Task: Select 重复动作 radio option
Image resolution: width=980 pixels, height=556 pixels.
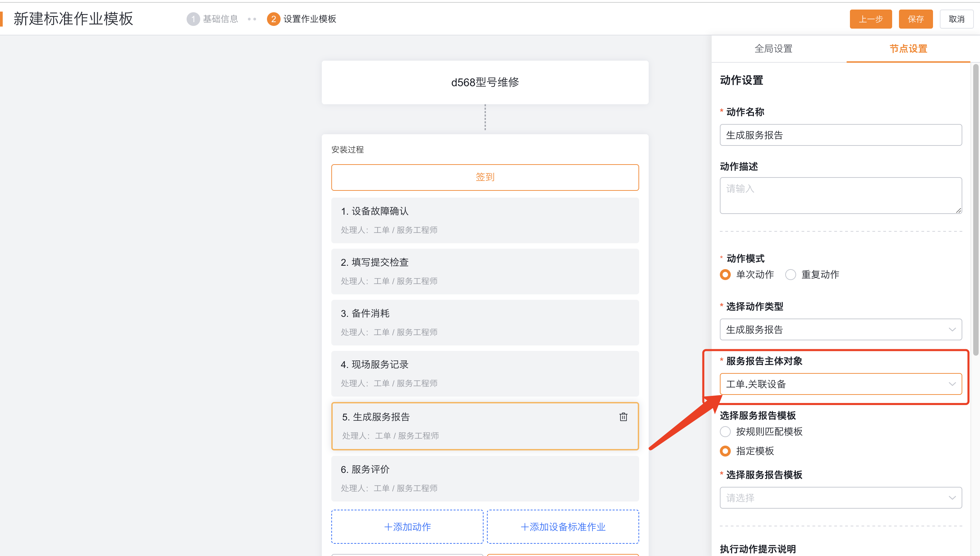Action: pos(790,275)
